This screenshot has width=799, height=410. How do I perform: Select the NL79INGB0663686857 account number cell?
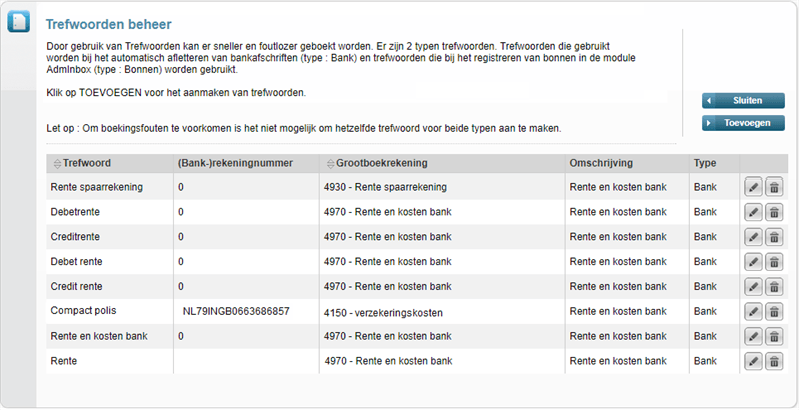[236, 311]
